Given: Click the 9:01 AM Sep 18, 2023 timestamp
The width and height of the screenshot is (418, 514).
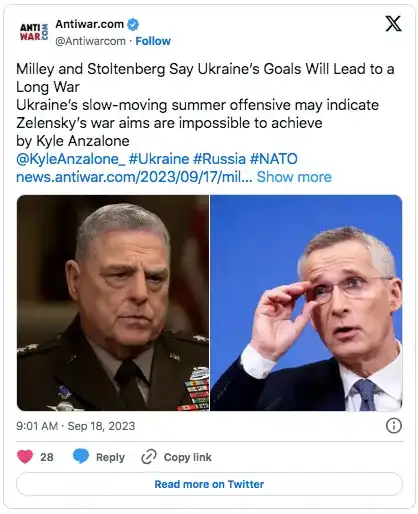Looking at the screenshot, I should tap(76, 426).
